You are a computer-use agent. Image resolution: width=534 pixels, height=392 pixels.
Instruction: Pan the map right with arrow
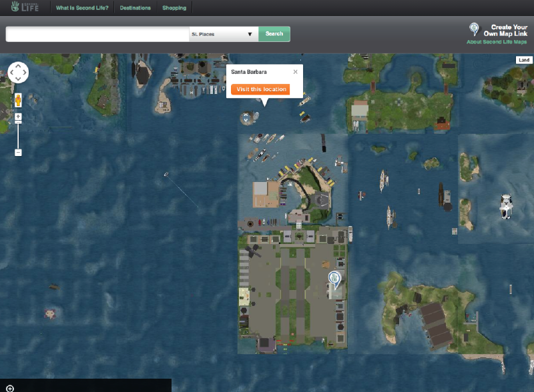click(25, 72)
